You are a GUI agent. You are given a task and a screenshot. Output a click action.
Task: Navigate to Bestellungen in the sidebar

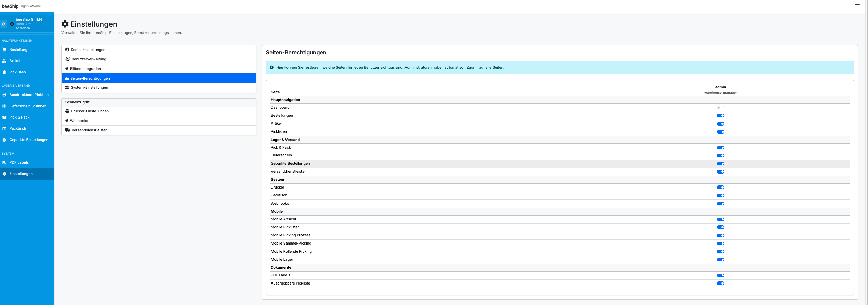click(x=27, y=50)
